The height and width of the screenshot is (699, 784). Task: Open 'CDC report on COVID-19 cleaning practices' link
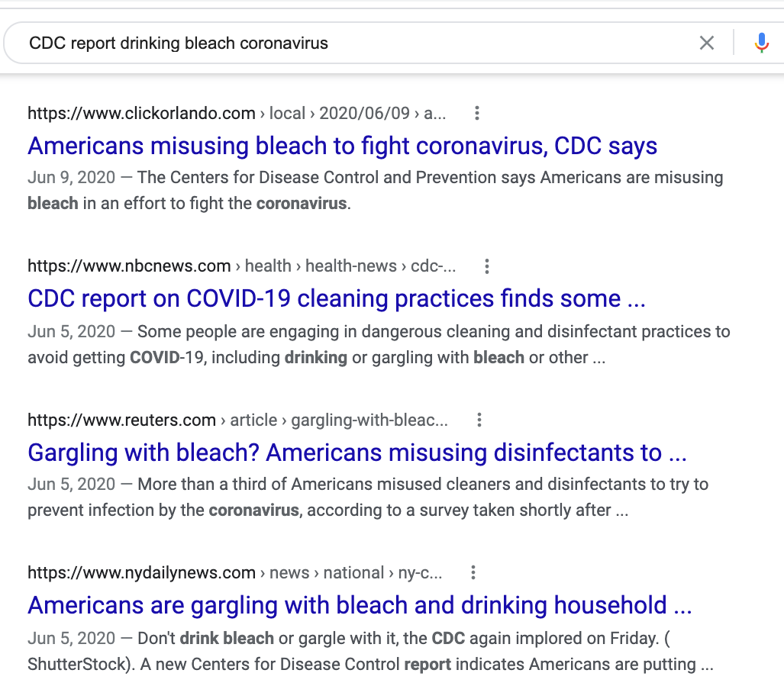(x=337, y=299)
